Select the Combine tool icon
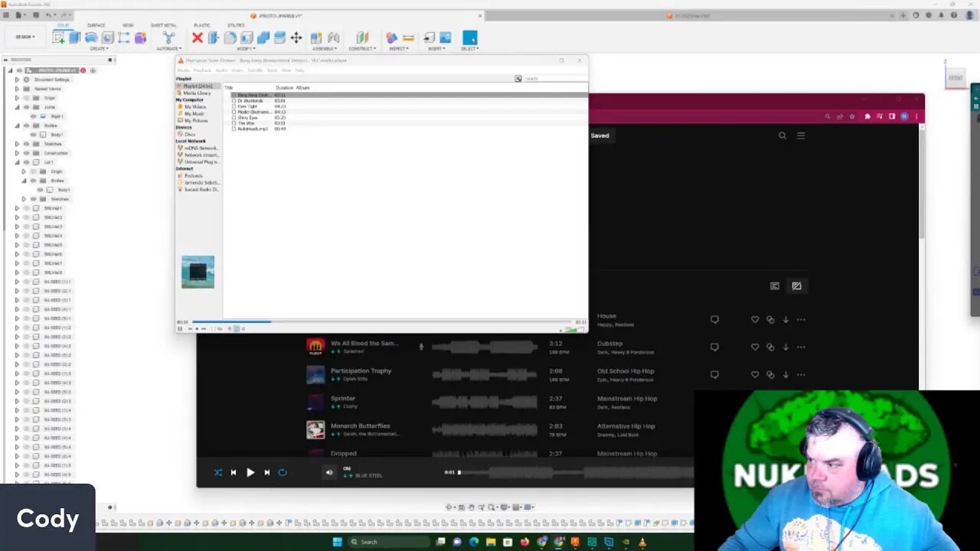Viewport: 980px width, 551px height. point(263,37)
